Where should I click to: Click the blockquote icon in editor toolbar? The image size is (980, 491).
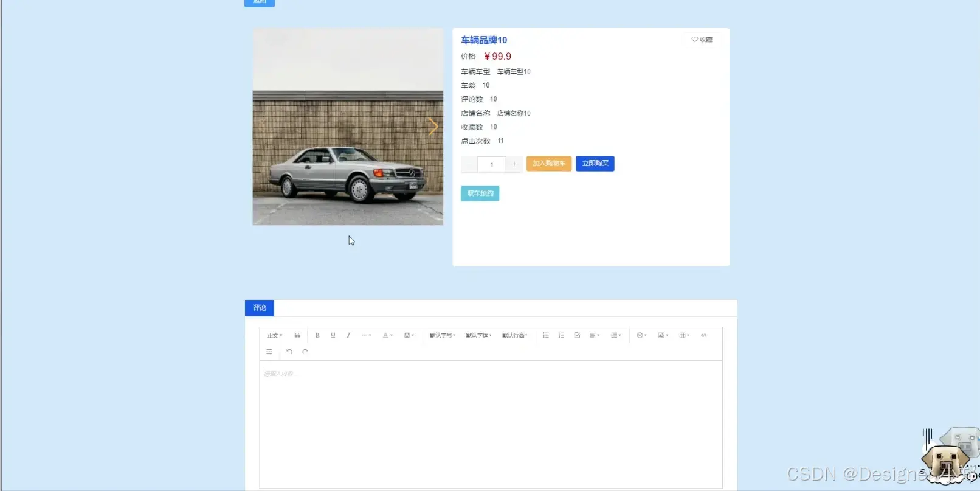click(297, 335)
